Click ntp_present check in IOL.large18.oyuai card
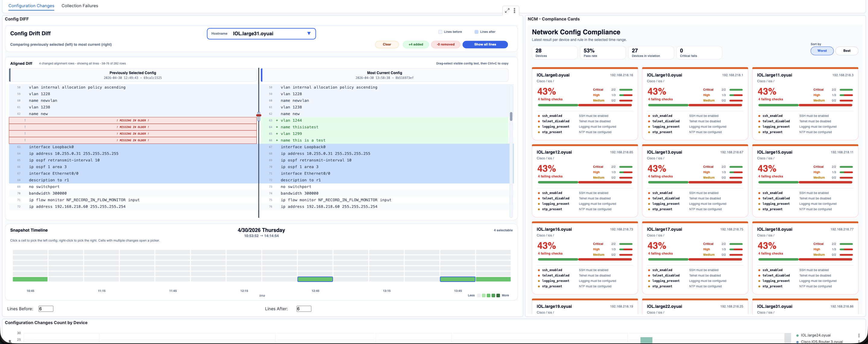Image resolution: width=868 pixels, height=344 pixels. (x=772, y=286)
